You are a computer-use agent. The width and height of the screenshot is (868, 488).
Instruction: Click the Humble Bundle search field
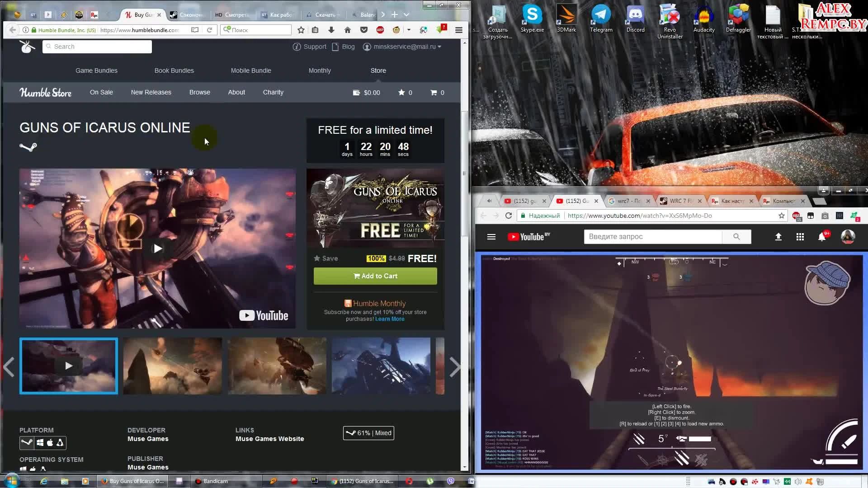97,47
